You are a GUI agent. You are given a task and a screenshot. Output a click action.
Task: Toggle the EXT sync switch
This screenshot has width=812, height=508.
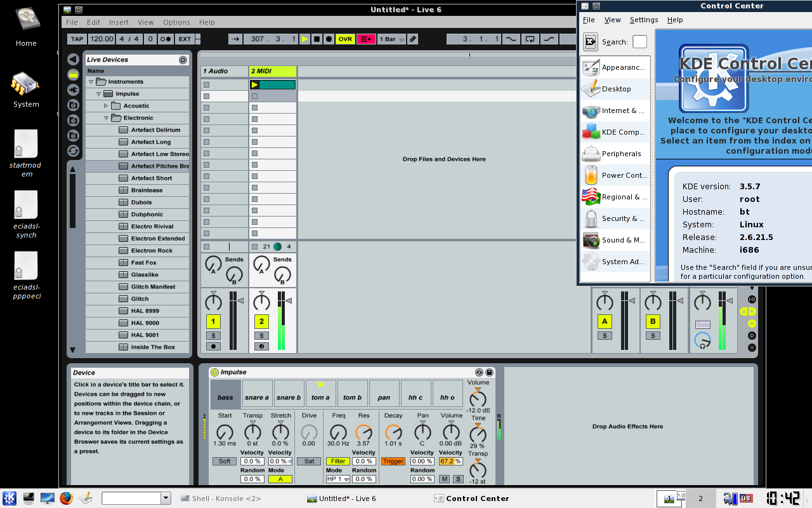(x=185, y=39)
